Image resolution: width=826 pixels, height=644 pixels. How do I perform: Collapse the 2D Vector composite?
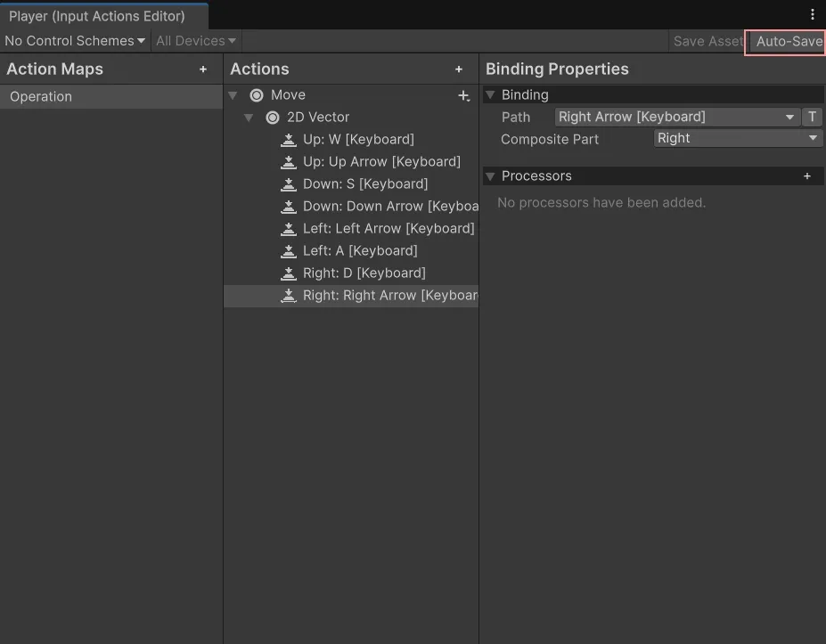coord(249,118)
